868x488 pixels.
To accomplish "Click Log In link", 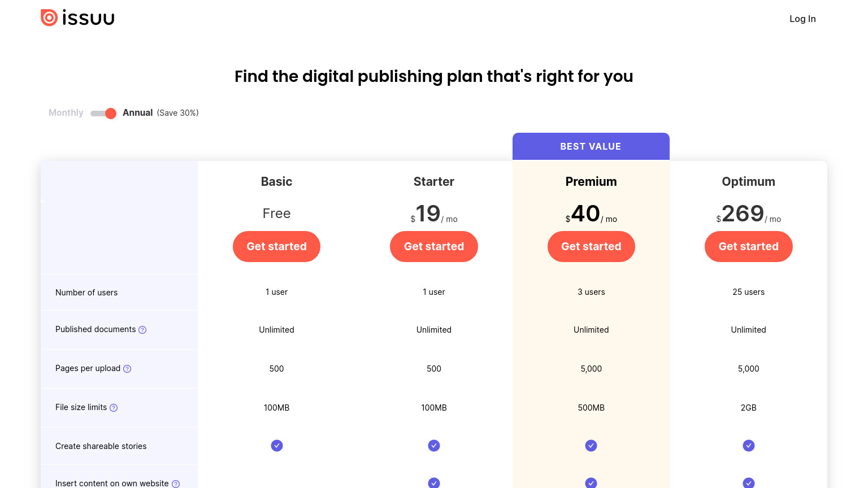I will tap(802, 19).
